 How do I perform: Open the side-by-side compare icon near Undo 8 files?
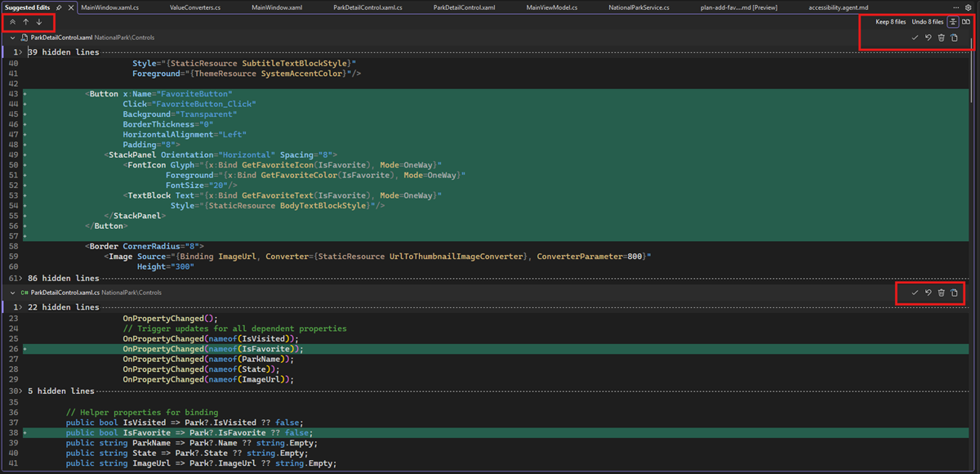coord(966,22)
